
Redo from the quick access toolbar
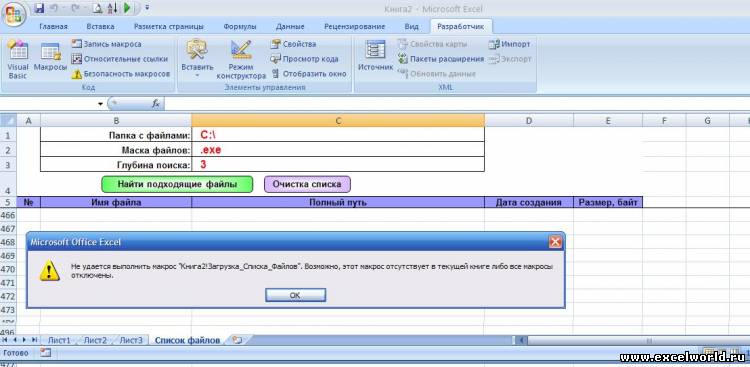75,8
